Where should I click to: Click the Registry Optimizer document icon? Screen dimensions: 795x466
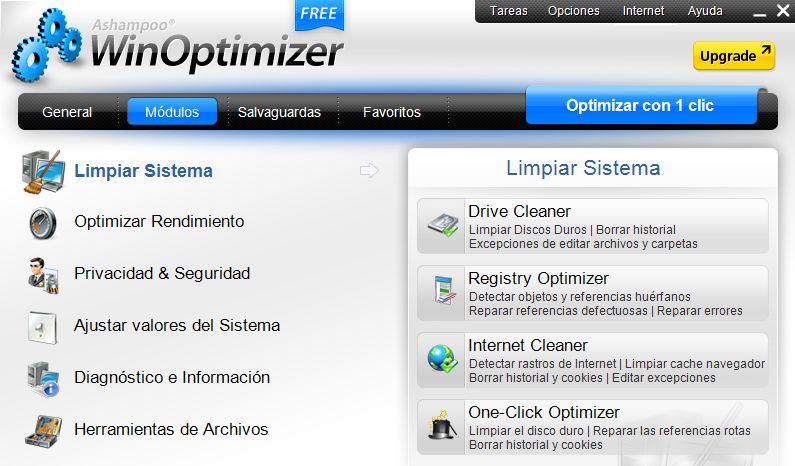coord(444,291)
